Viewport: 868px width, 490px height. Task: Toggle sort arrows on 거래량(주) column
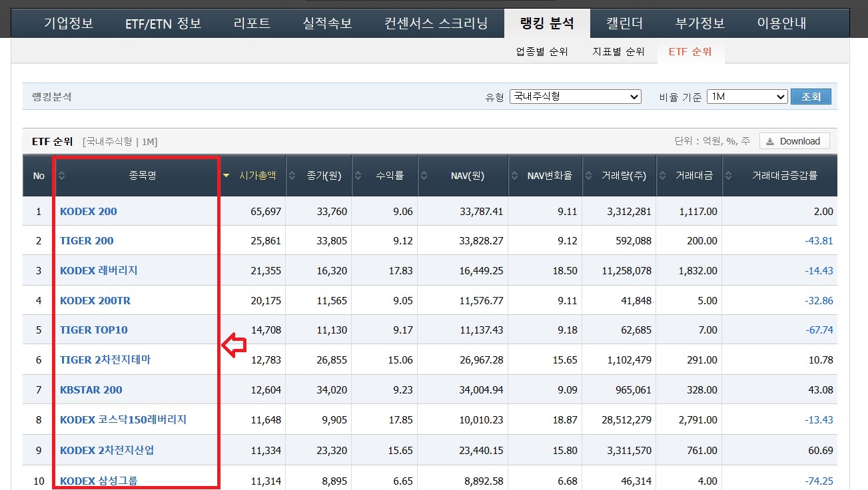coord(588,176)
